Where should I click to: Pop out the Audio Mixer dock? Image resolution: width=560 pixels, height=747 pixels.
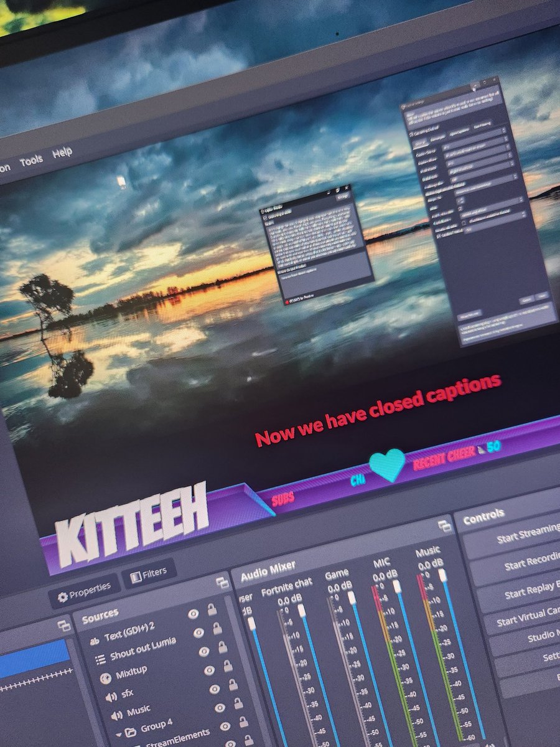444,525
